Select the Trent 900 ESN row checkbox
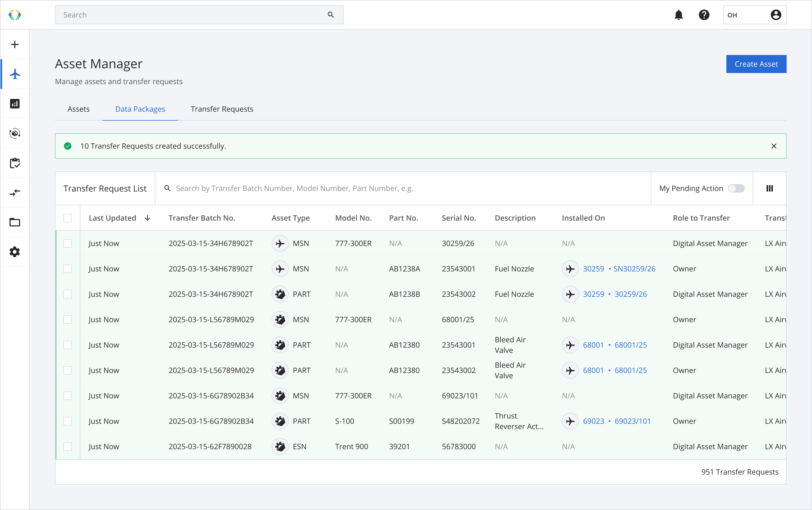Viewport: 812px width, 510px height. click(68, 447)
